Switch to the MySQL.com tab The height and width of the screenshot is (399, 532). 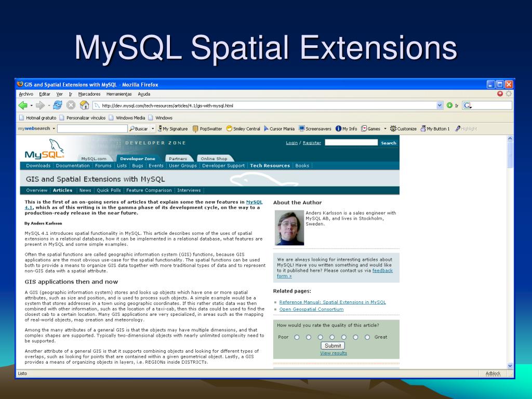[94, 158]
